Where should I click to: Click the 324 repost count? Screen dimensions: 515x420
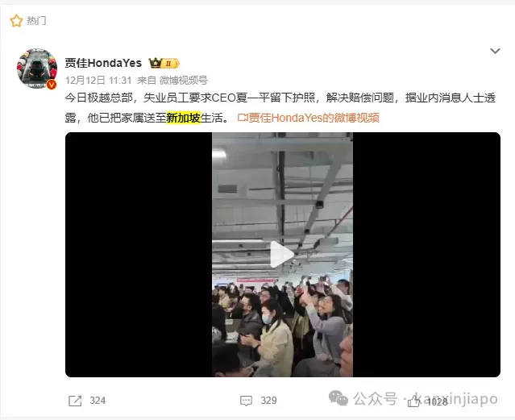(98, 401)
